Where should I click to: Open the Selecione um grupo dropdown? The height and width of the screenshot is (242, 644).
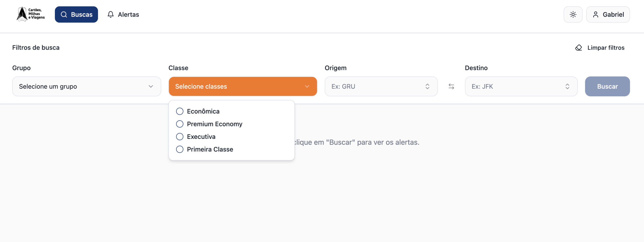pyautogui.click(x=87, y=86)
